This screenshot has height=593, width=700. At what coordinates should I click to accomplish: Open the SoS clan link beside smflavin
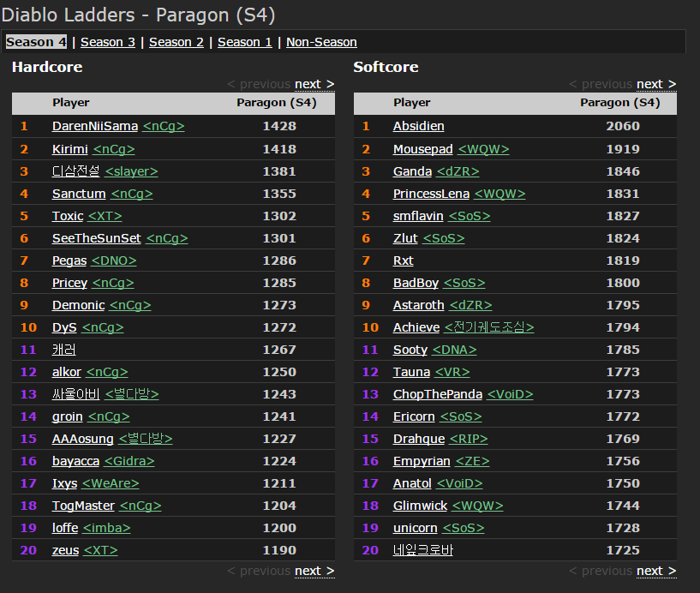[470, 216]
